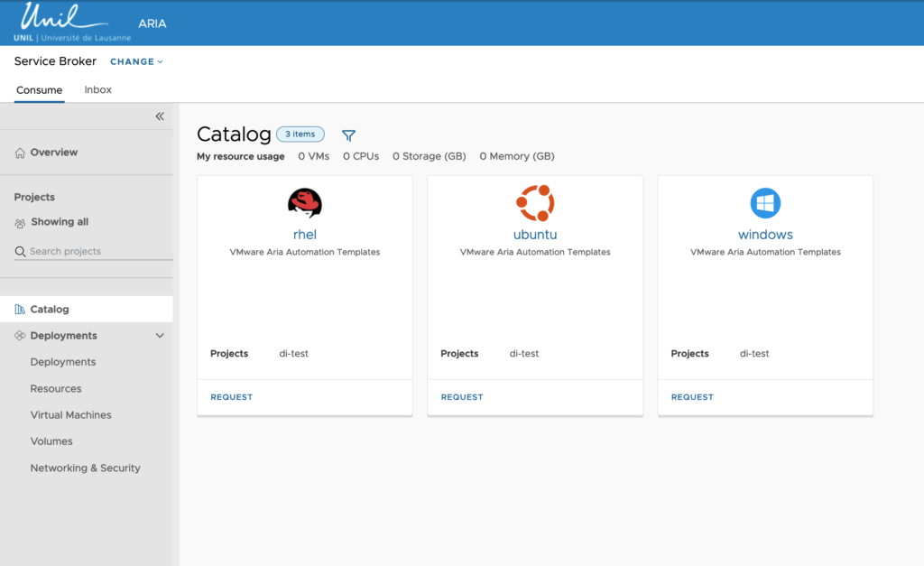Image resolution: width=924 pixels, height=566 pixels.
Task: Request the windows catalog item
Action: [692, 397]
